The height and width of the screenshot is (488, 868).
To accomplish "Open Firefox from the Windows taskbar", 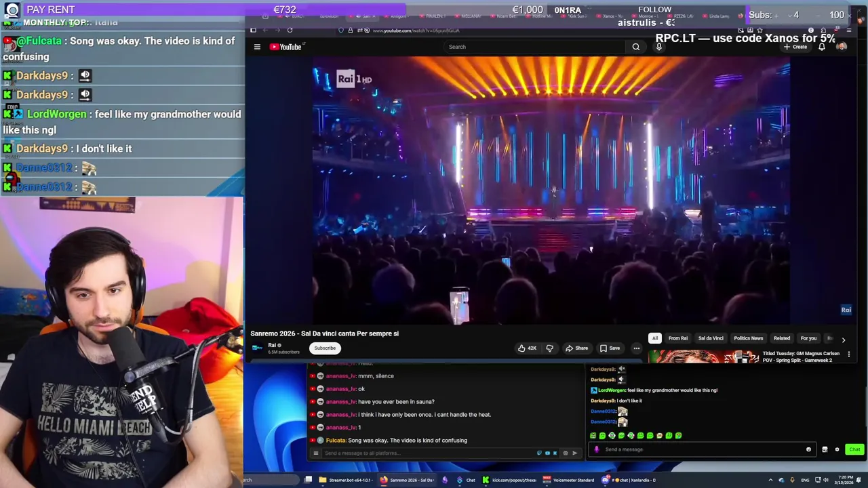I will 407,480.
